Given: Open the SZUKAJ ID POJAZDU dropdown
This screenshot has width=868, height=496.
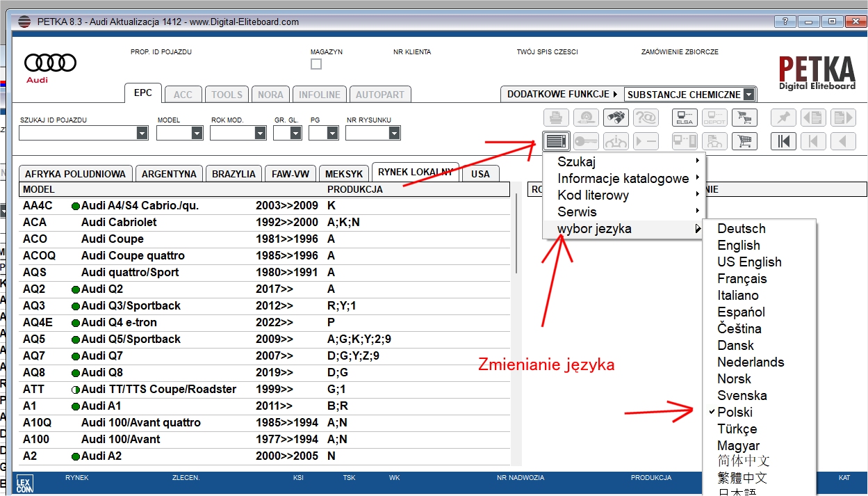Looking at the screenshot, I should click(x=142, y=134).
